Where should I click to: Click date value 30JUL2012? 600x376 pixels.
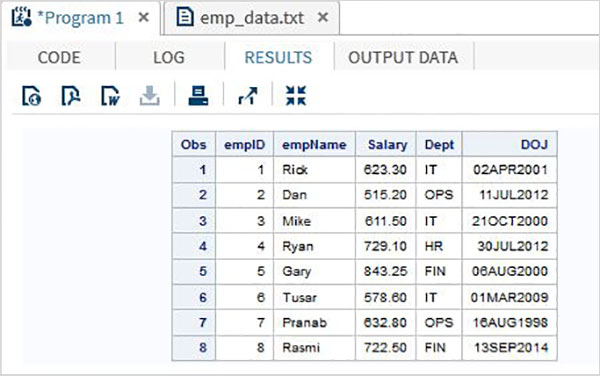tap(510, 246)
